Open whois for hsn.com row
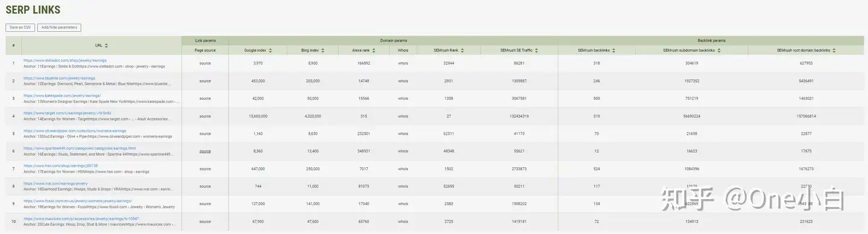 (x=403, y=168)
